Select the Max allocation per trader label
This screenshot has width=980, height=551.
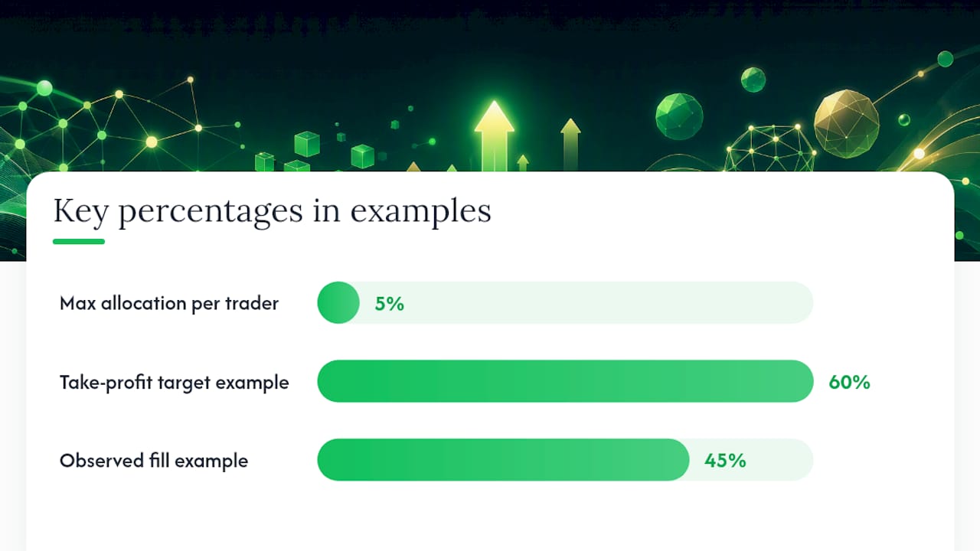pos(169,303)
